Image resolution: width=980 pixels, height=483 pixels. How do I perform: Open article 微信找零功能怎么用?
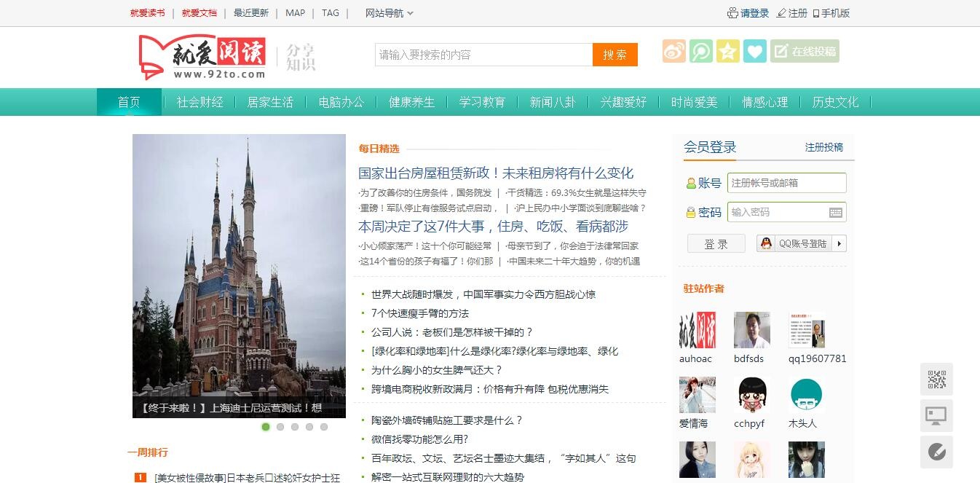420,439
